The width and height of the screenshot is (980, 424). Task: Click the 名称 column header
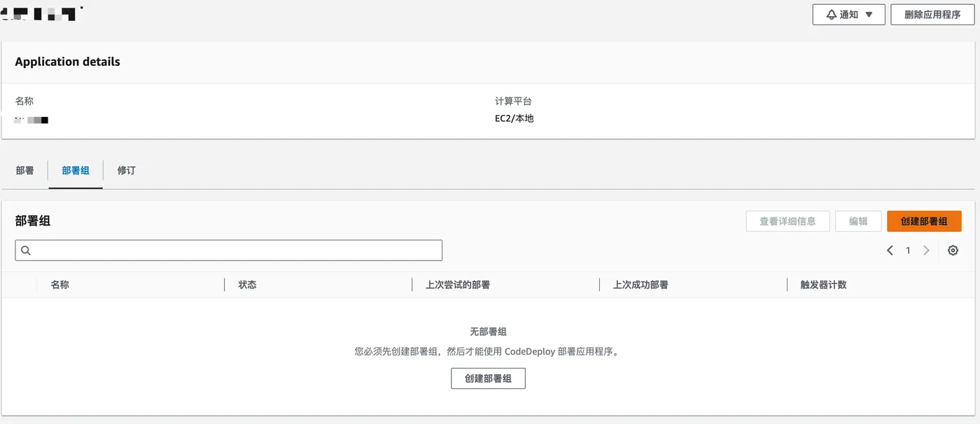pos(60,285)
